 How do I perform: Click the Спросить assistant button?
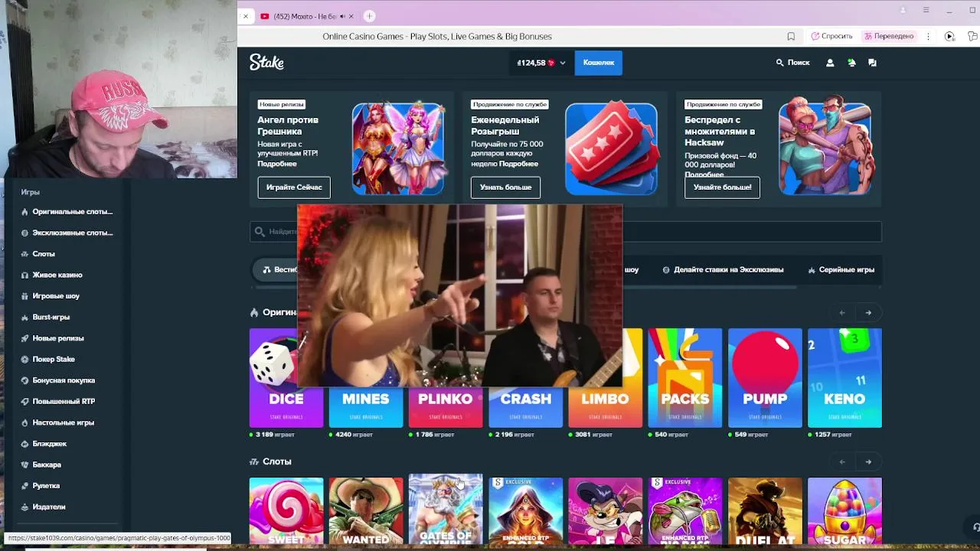pos(831,36)
